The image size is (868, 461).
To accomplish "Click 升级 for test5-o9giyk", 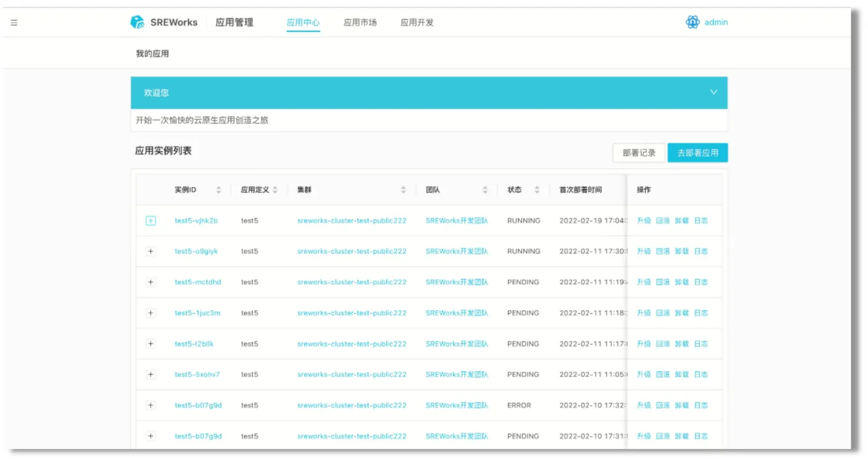I will (644, 251).
